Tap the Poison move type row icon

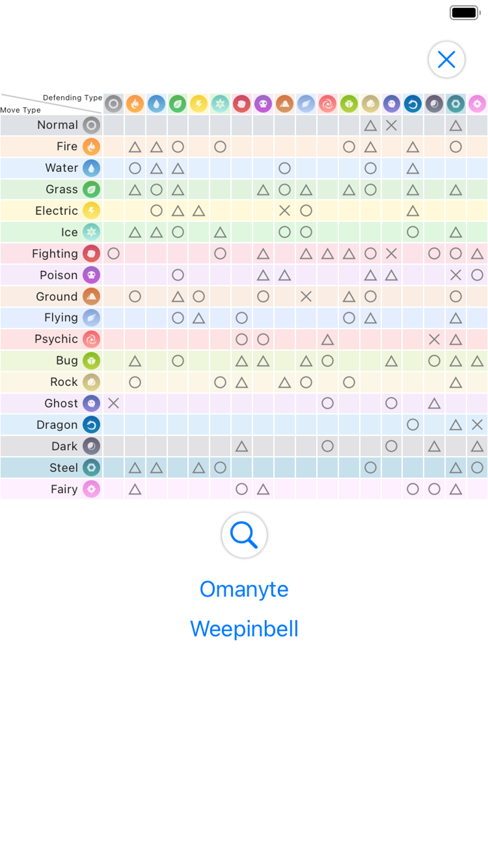[x=91, y=275]
